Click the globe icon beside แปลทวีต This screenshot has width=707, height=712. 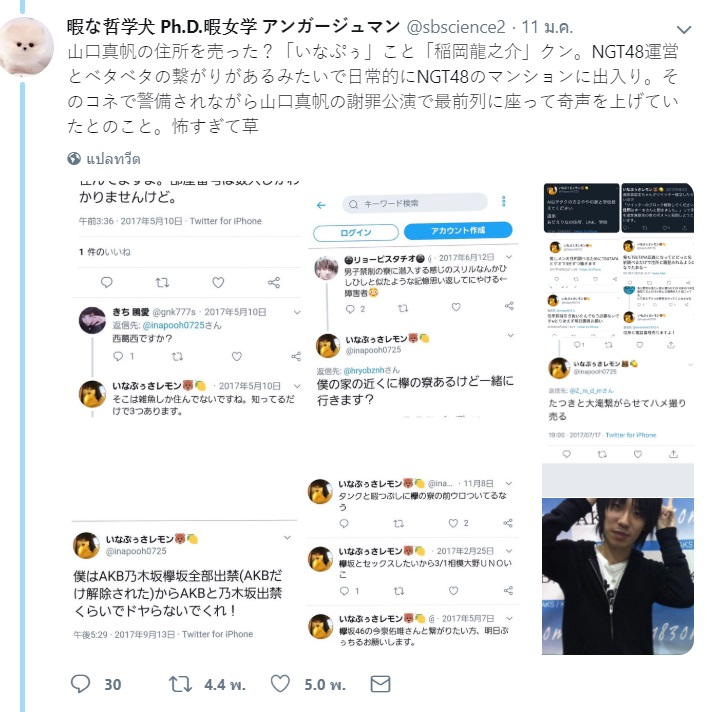coord(74,158)
